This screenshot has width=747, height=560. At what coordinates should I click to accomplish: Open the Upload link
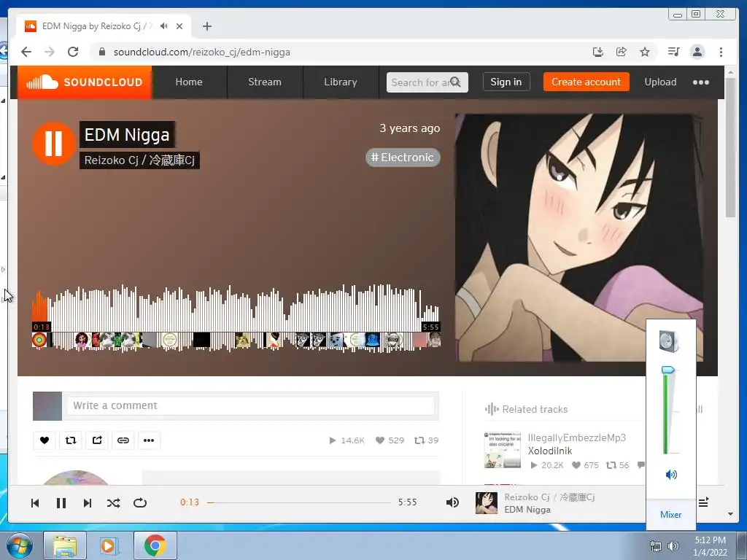tap(660, 82)
